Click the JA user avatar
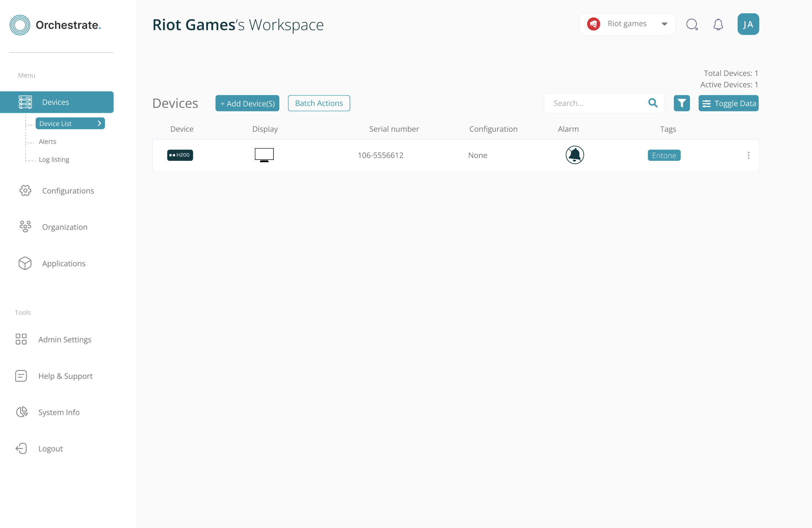Screen dimensions: 812x528 (x=748, y=24)
